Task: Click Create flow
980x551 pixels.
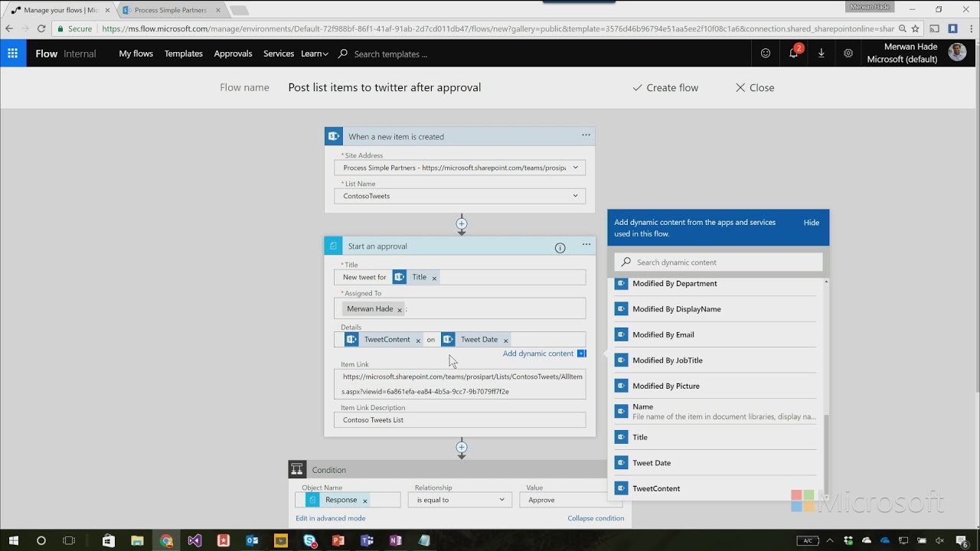Action: tap(665, 88)
